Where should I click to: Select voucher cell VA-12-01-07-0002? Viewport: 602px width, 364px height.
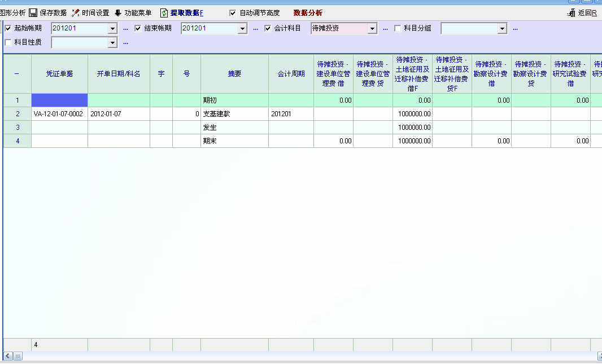click(59, 114)
